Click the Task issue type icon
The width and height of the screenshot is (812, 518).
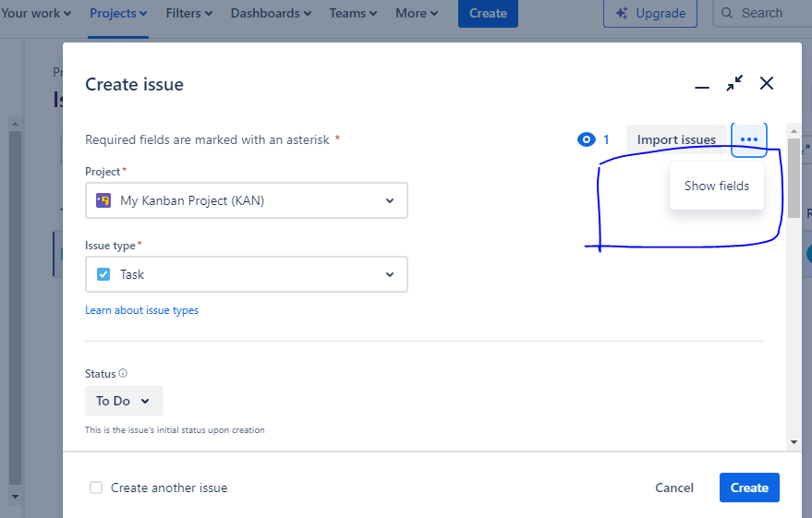click(x=103, y=274)
